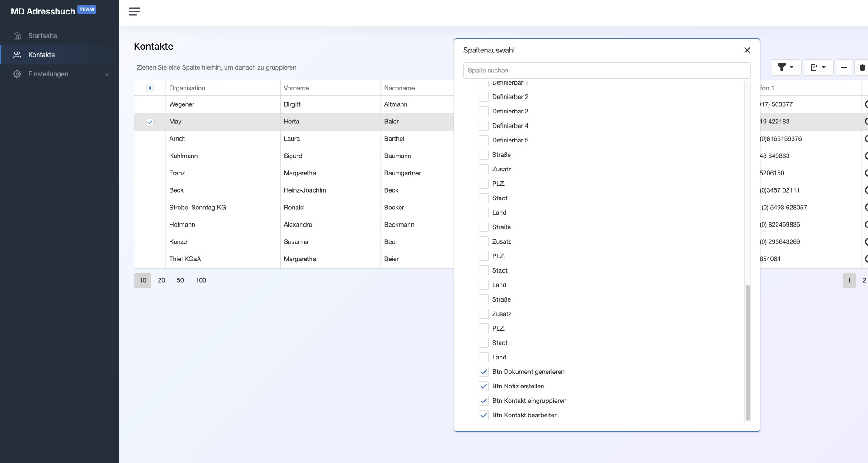Close the Spaltenauswahl dialog
Screen dimensions: 868x463
point(747,50)
